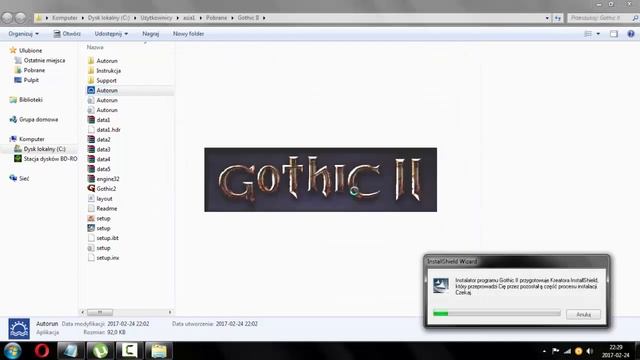Click the Otwórz toolbar button
This screenshot has height=360, width=640.
[x=67, y=34]
